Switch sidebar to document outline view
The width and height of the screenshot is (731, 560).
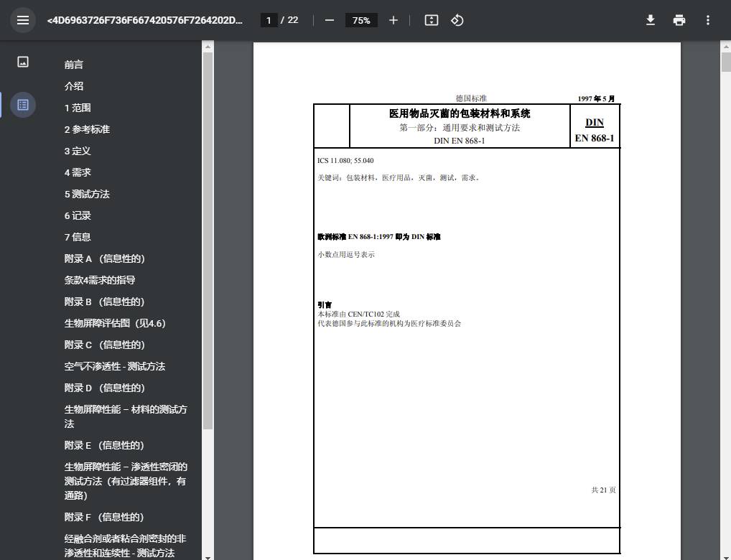22,105
